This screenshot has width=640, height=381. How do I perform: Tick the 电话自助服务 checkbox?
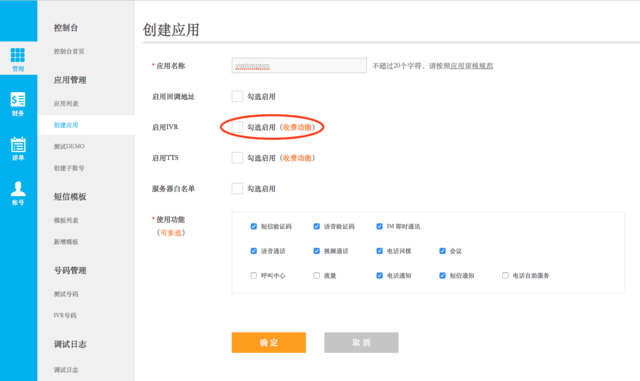tap(505, 276)
